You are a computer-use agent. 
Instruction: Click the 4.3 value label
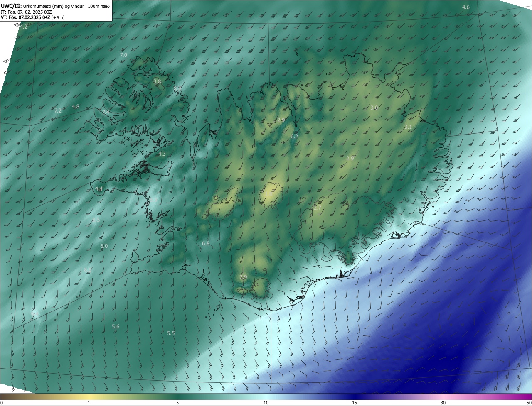tap(162, 154)
